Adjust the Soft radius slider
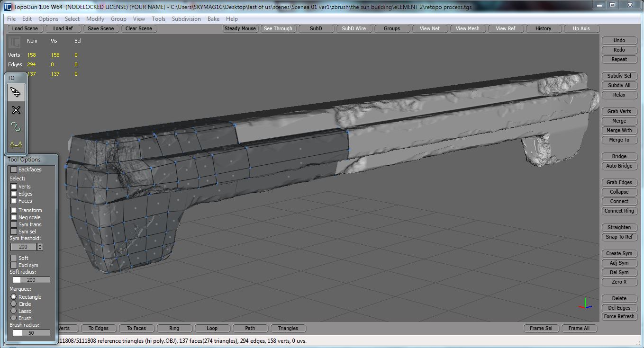 pyautogui.click(x=31, y=280)
